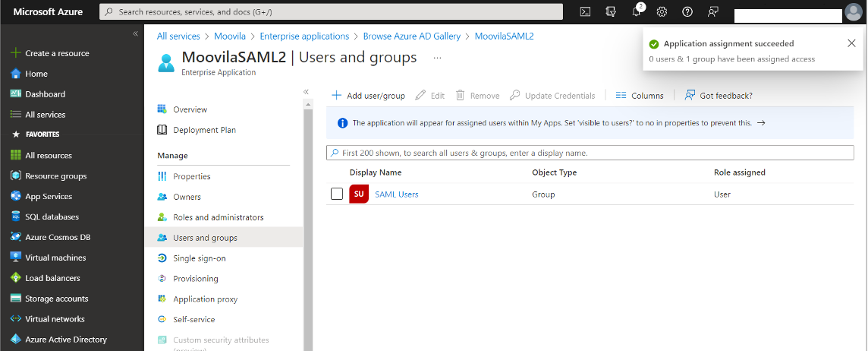Open the ellipsis menu beside page title
The height and width of the screenshot is (351, 868).
pos(437,58)
